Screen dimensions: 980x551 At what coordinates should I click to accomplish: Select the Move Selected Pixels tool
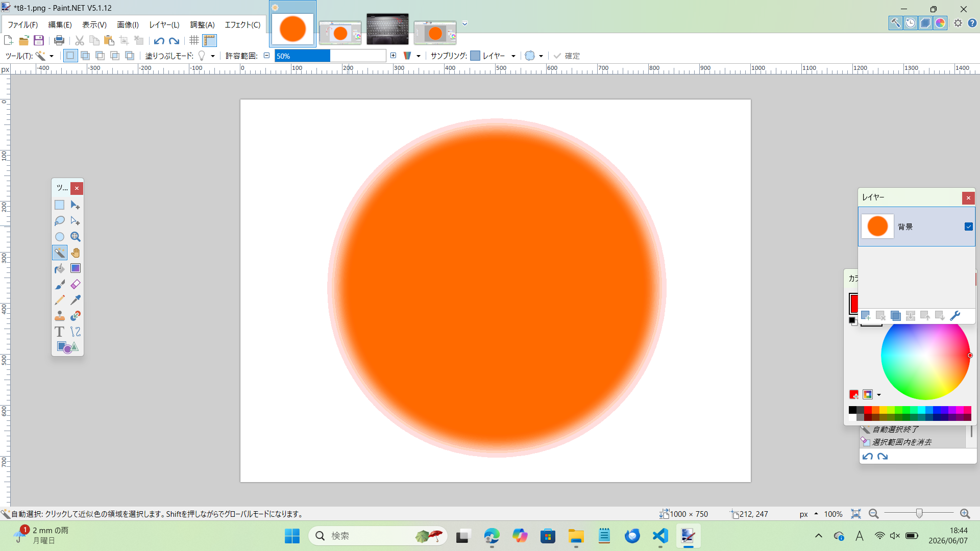76,205
